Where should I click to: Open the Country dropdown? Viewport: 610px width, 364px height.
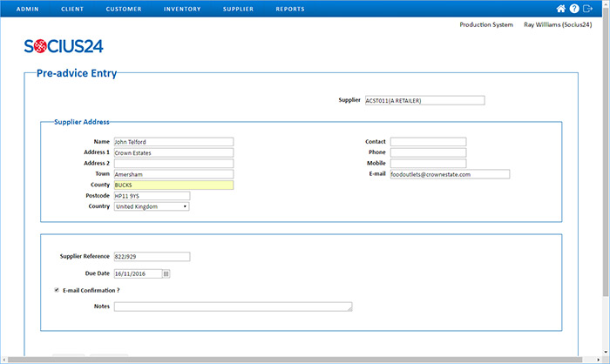pyautogui.click(x=152, y=206)
